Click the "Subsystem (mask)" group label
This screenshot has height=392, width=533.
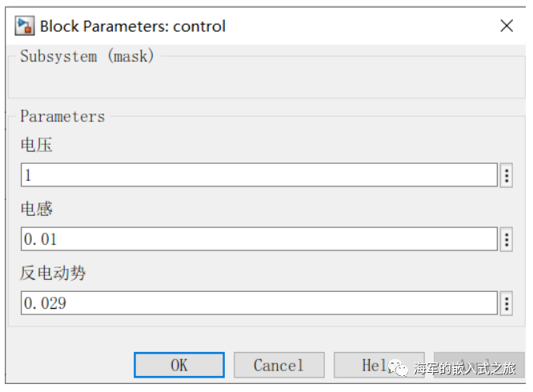tap(86, 57)
